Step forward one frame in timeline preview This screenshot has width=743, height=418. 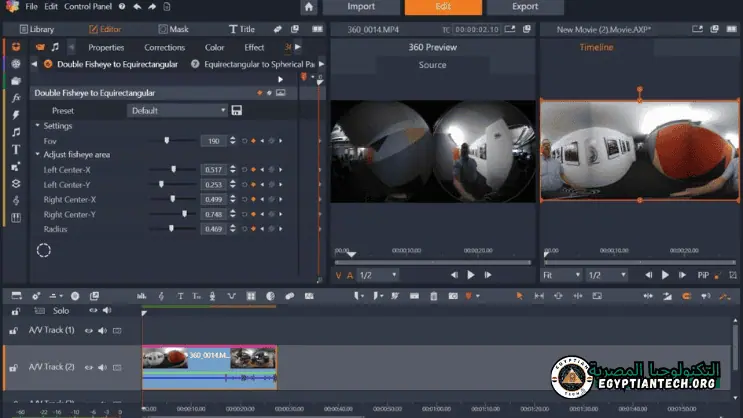click(682, 275)
